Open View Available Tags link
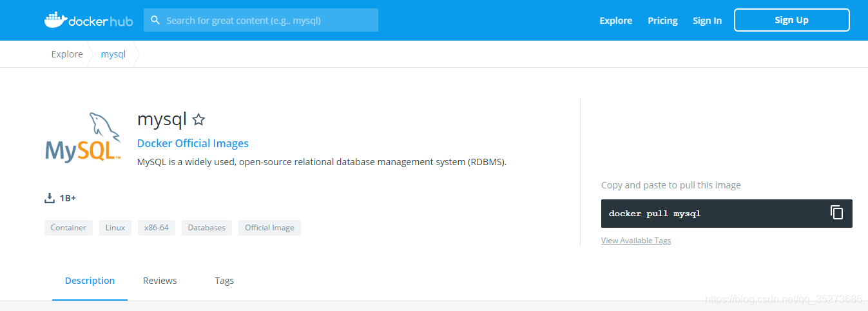The height and width of the screenshot is (311, 868). (636, 241)
